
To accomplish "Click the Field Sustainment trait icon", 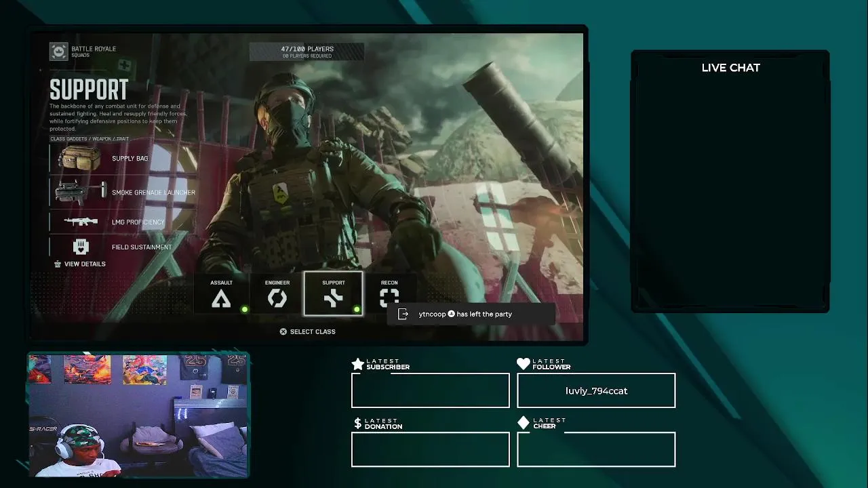I will (x=81, y=247).
